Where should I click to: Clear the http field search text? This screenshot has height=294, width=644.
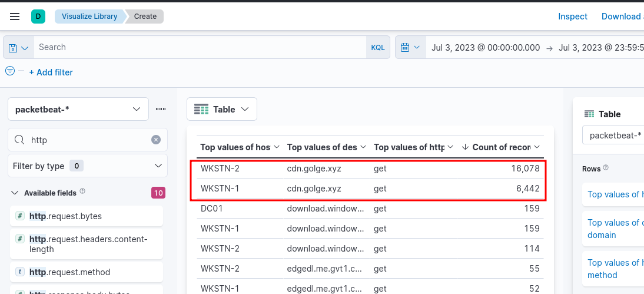point(155,140)
